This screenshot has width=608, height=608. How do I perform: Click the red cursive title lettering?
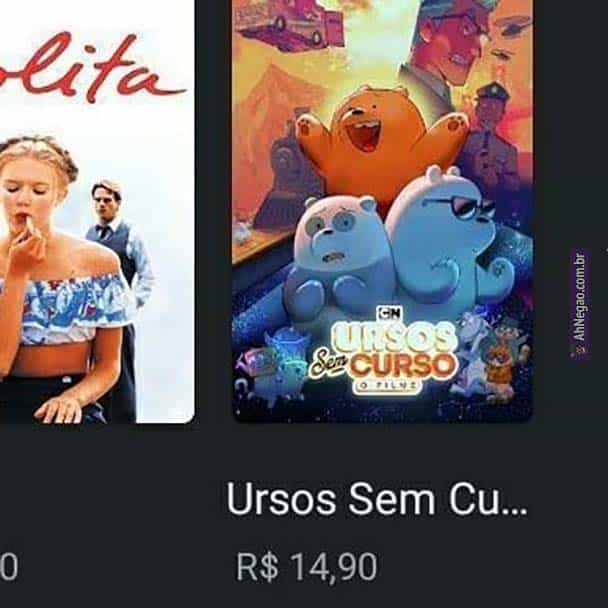pyautogui.click(x=93, y=66)
